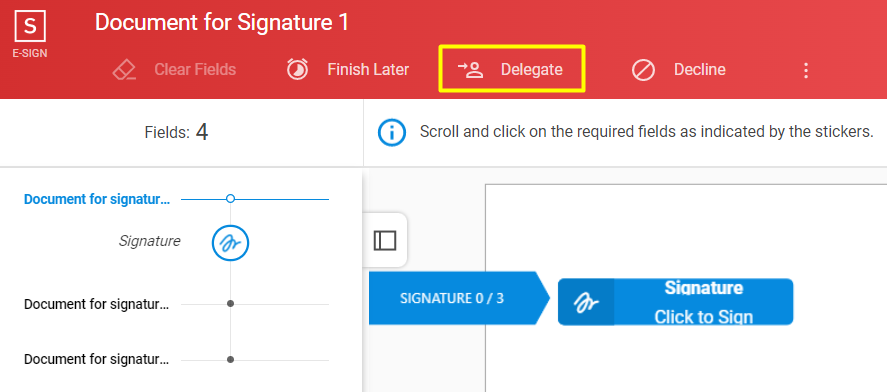The height and width of the screenshot is (392, 887).
Task: Open the three-dot more options menu
Action: 806,70
